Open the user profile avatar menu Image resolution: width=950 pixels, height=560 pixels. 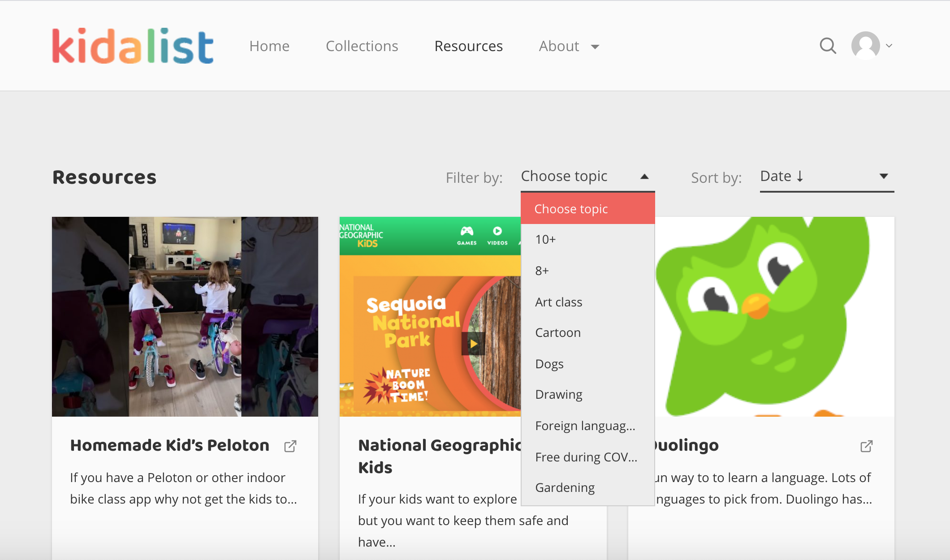click(866, 46)
